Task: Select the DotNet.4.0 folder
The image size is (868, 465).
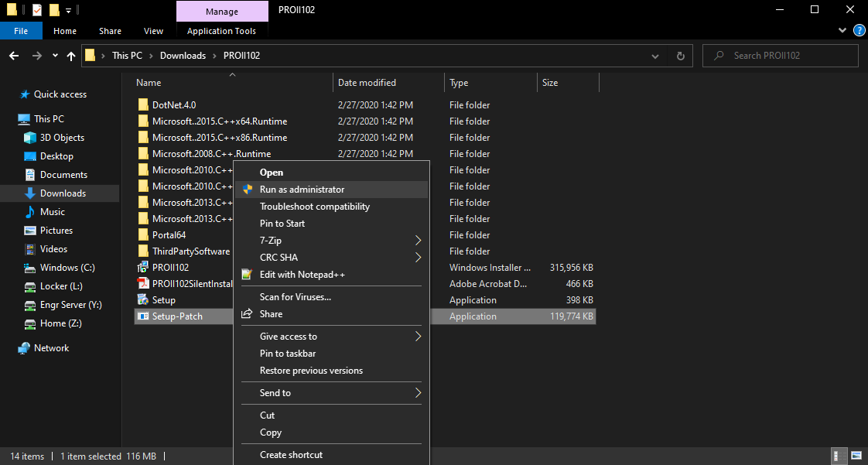Action: tap(174, 105)
